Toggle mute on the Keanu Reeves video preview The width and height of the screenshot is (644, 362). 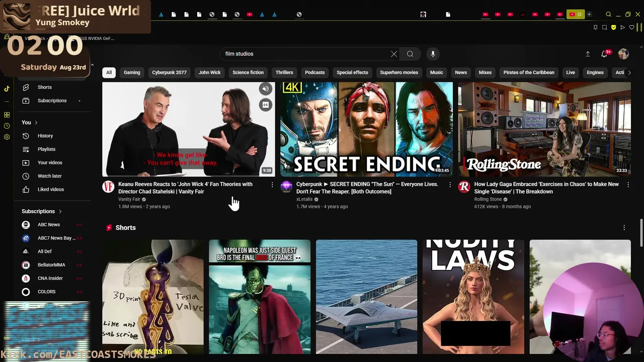pos(266,89)
